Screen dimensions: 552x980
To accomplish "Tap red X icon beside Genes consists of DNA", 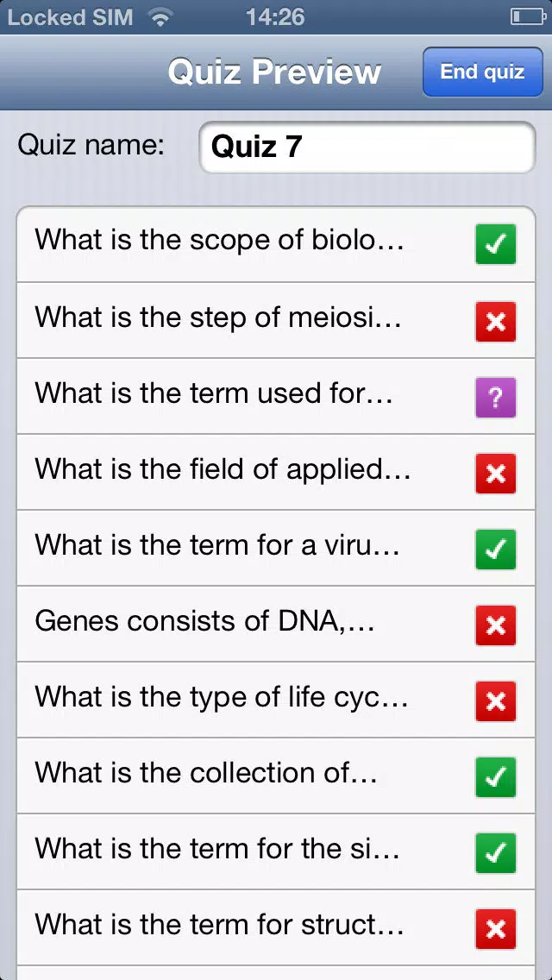I will [x=495, y=625].
